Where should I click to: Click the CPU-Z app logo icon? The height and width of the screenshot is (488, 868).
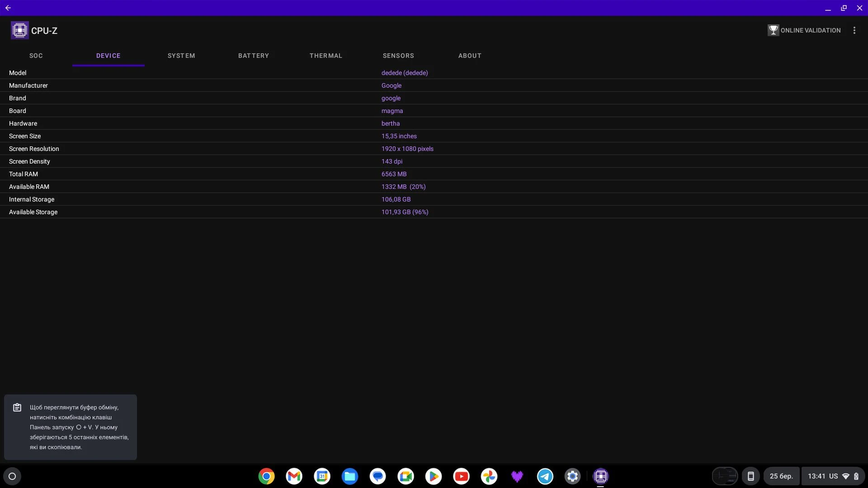(20, 30)
